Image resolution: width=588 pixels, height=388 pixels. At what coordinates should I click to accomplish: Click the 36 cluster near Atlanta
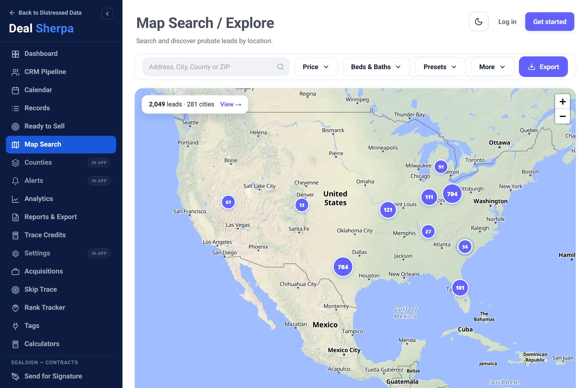tap(465, 247)
